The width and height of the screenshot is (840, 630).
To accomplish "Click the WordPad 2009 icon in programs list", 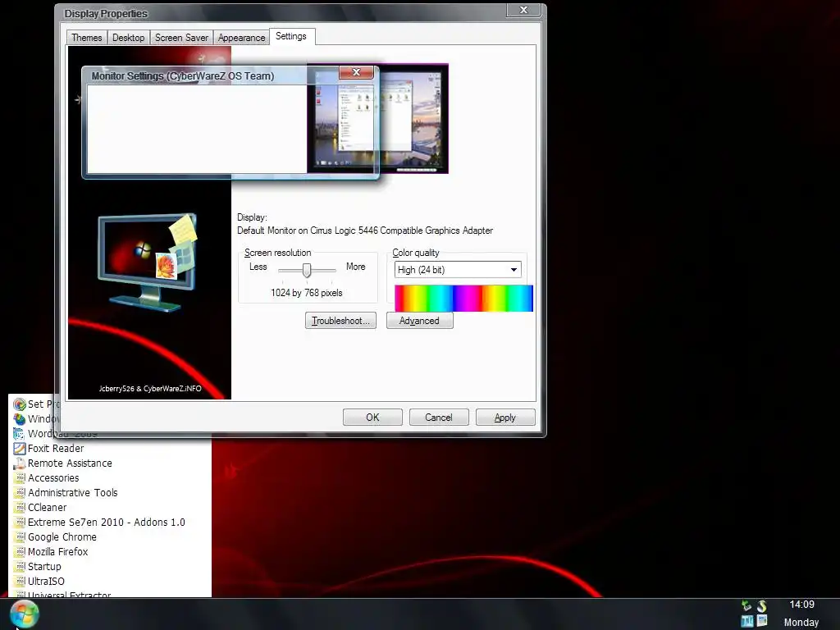I will click(x=20, y=434).
